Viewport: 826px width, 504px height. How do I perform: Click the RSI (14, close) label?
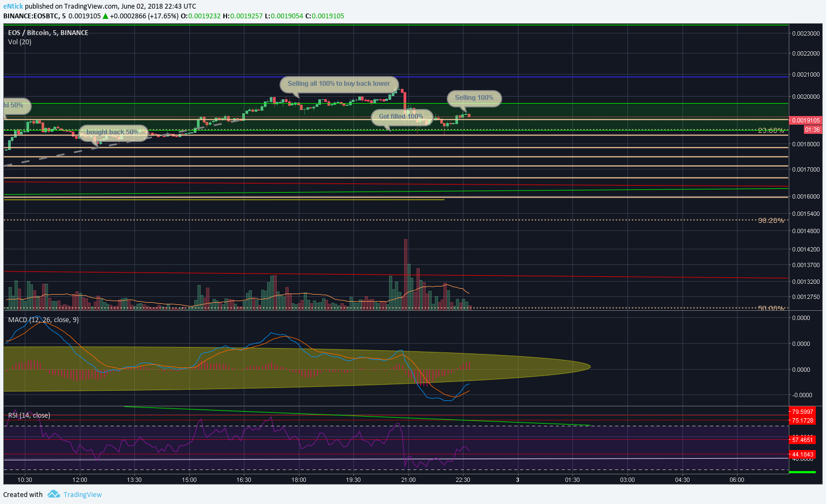click(x=29, y=415)
